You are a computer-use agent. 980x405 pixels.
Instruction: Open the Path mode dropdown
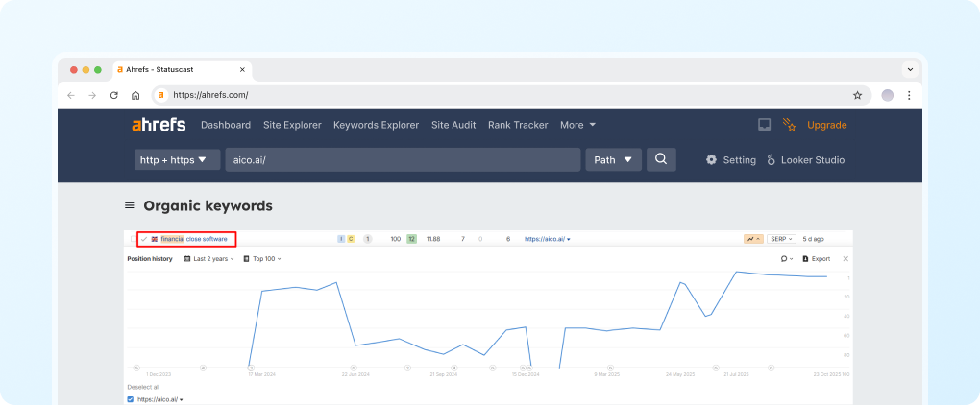[x=613, y=160]
